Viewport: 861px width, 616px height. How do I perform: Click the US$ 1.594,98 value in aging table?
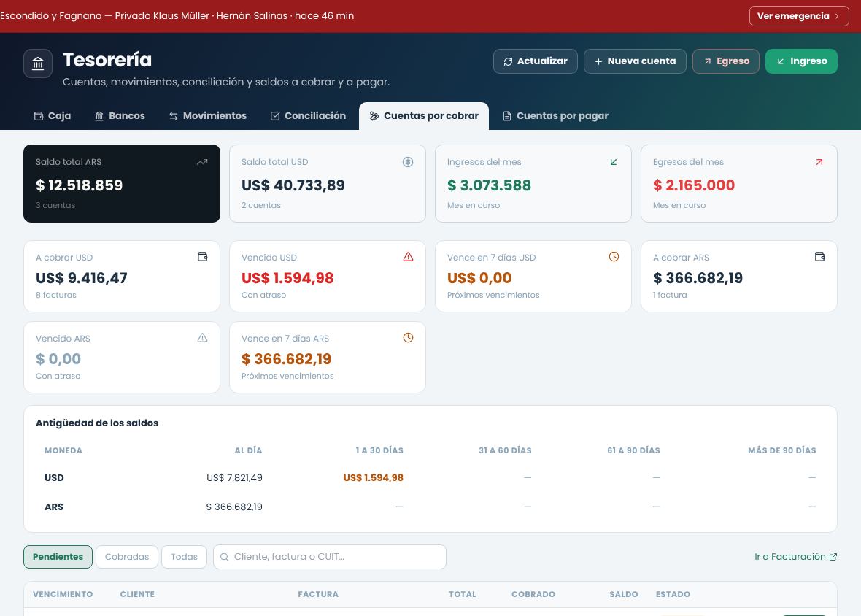(x=374, y=477)
